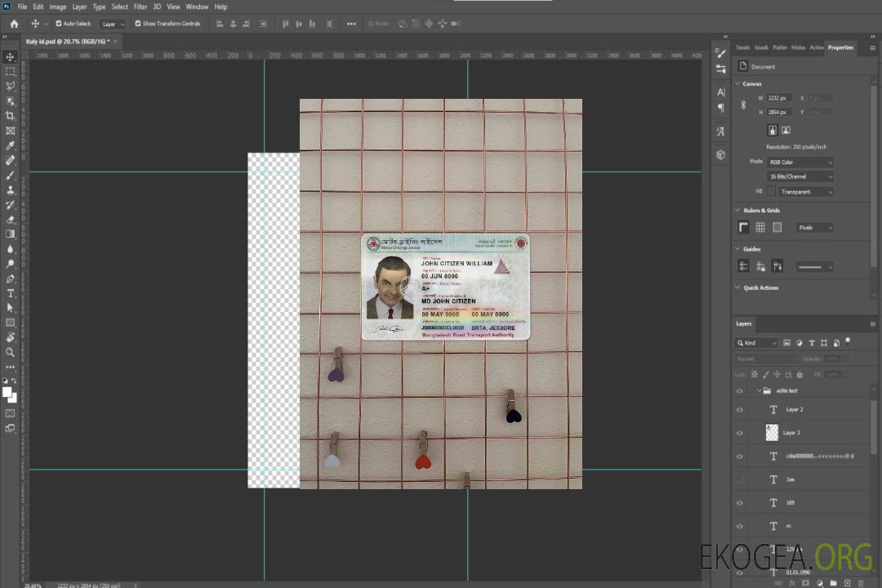This screenshot has width=882, height=588.
Task: Open the RGB Color mode dropdown
Action: pos(800,162)
